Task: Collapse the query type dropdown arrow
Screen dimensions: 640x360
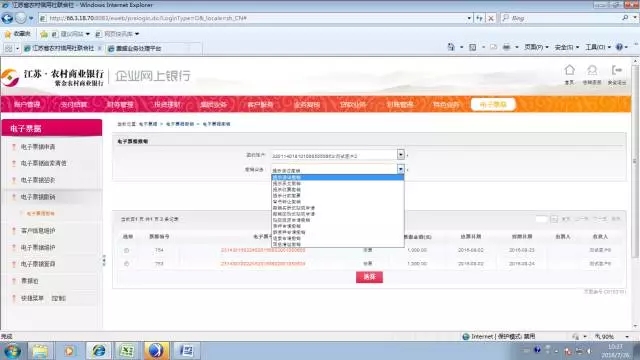Action: pos(400,169)
